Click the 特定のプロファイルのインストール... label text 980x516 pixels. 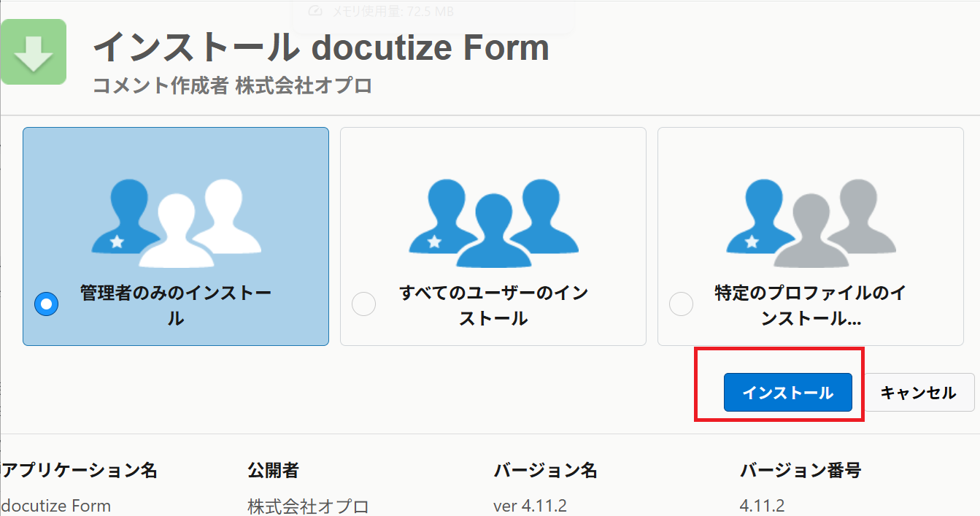pyautogui.click(x=810, y=306)
